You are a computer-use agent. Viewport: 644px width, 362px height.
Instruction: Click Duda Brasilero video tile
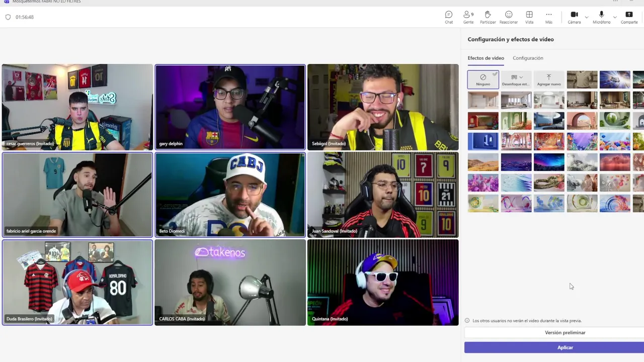[x=77, y=282]
